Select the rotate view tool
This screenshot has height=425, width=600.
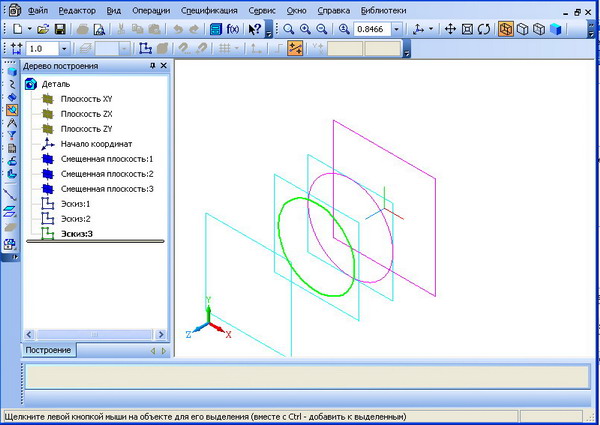pos(484,29)
